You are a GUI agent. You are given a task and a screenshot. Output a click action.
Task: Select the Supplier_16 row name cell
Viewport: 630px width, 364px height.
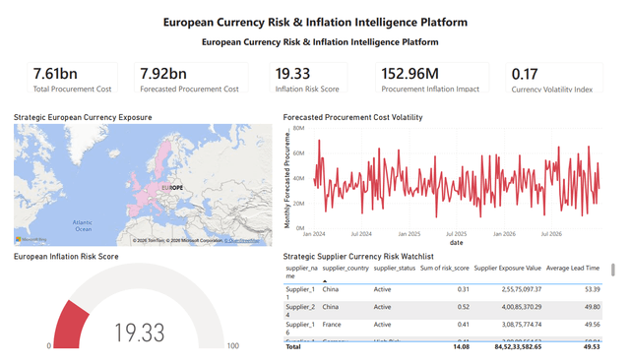pyautogui.click(x=301, y=329)
